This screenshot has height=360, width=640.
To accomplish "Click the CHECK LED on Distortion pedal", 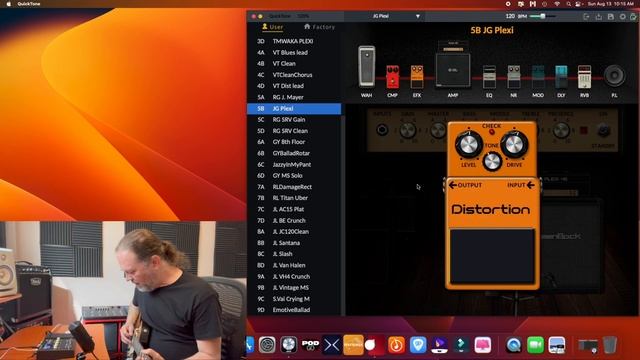I will pyautogui.click(x=491, y=132).
